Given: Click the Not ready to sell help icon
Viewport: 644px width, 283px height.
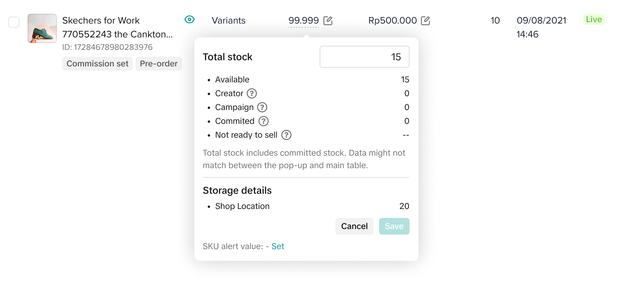Looking at the screenshot, I should [286, 135].
